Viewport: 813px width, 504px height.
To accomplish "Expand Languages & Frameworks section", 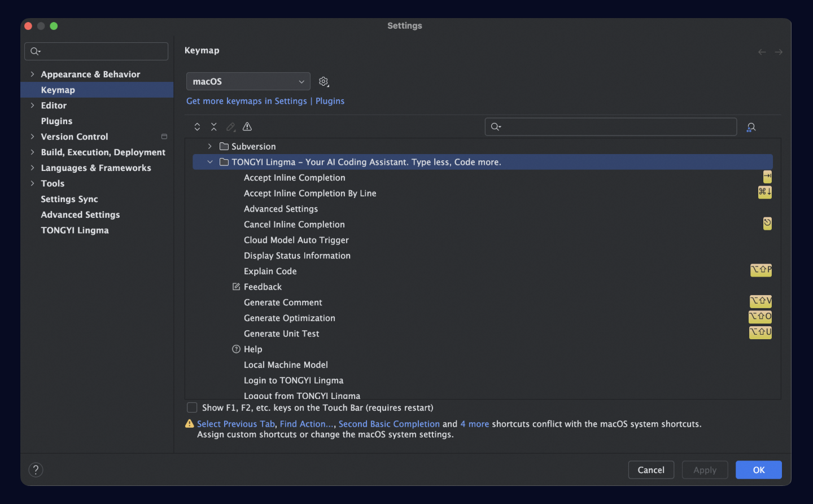I will 32,168.
